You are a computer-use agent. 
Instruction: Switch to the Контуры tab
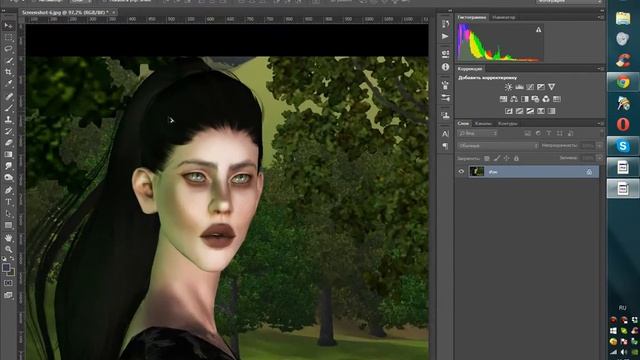508,123
